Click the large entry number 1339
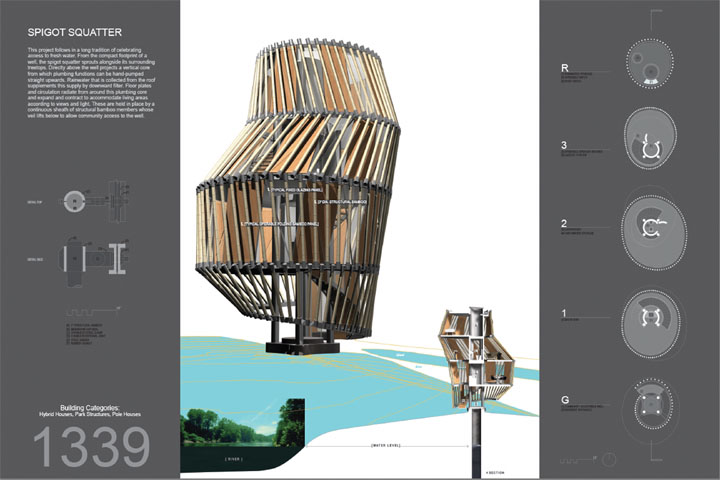The image size is (720, 480). click(x=92, y=446)
